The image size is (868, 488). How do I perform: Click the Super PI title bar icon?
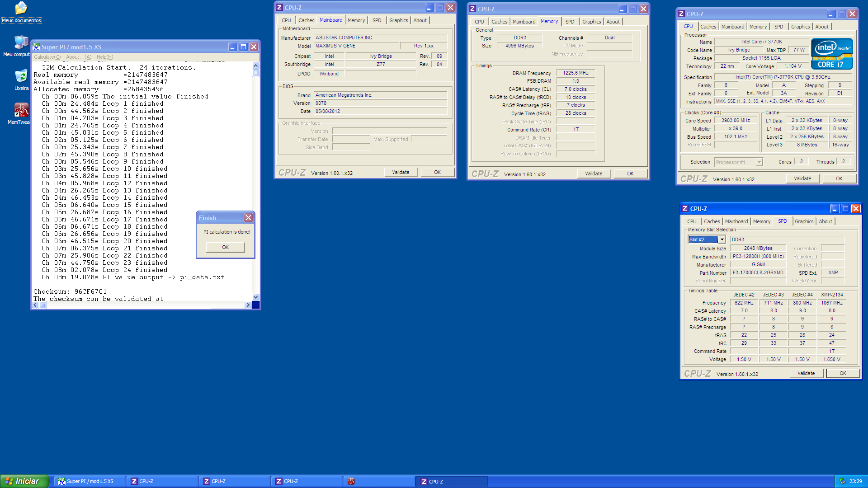pyautogui.click(x=36, y=47)
